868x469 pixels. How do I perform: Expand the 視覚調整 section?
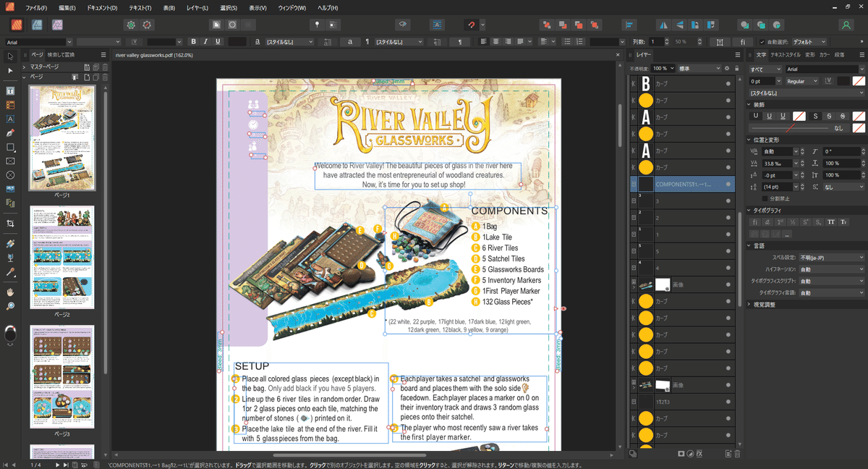749,305
